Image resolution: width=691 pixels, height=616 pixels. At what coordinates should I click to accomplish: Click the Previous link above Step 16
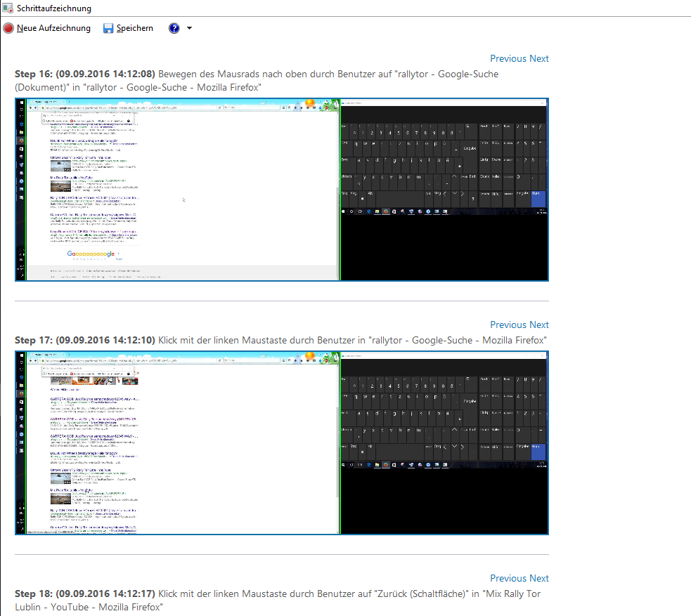(508, 58)
